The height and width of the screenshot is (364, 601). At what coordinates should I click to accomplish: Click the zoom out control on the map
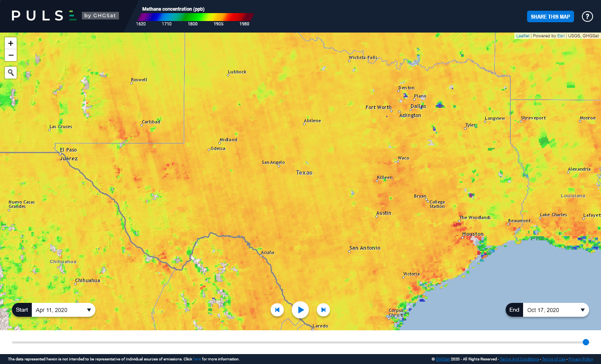coord(11,55)
